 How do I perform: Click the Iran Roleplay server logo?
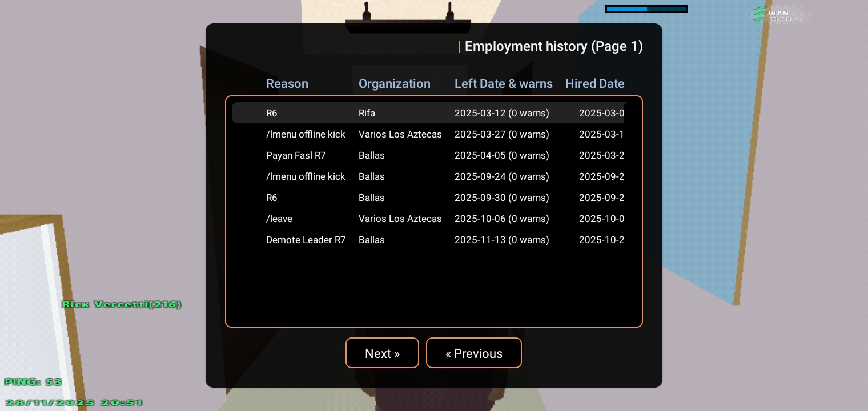(x=777, y=14)
